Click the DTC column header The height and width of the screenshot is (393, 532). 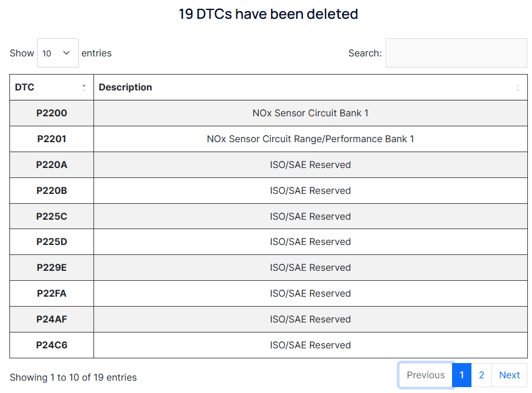pos(25,88)
